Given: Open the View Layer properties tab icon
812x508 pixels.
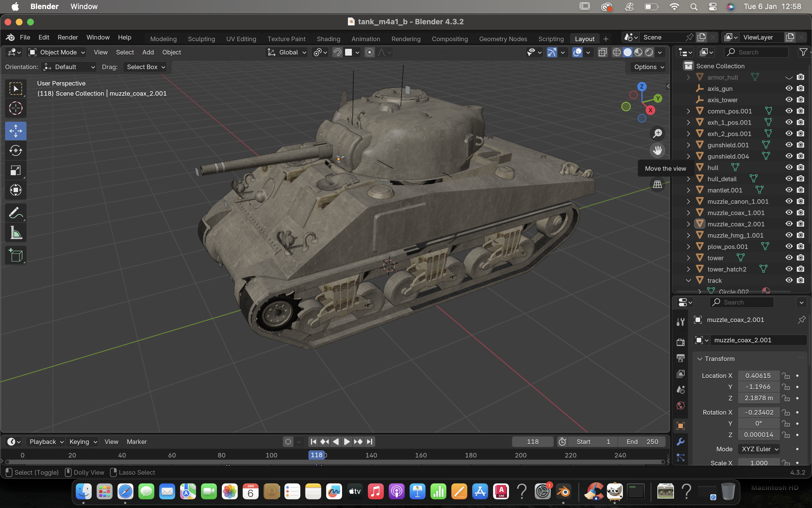Looking at the screenshot, I should 680,374.
